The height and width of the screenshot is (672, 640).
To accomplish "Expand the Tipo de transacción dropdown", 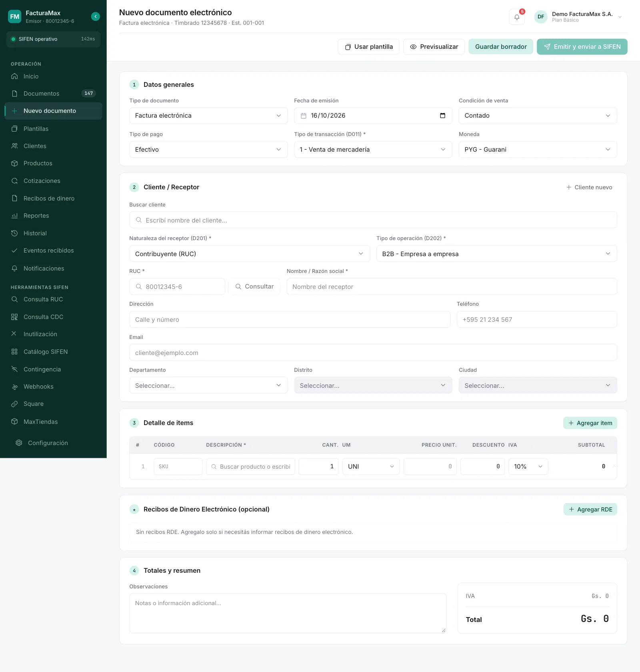I will (x=373, y=150).
